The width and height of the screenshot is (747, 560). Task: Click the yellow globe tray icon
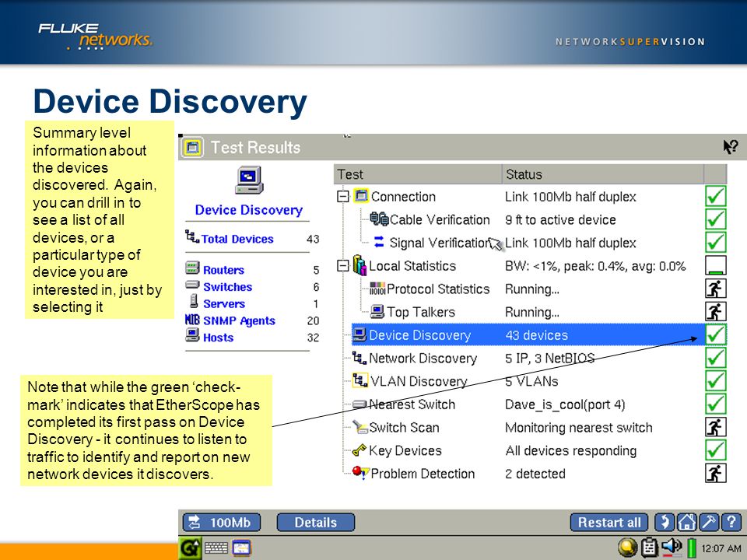click(627, 548)
